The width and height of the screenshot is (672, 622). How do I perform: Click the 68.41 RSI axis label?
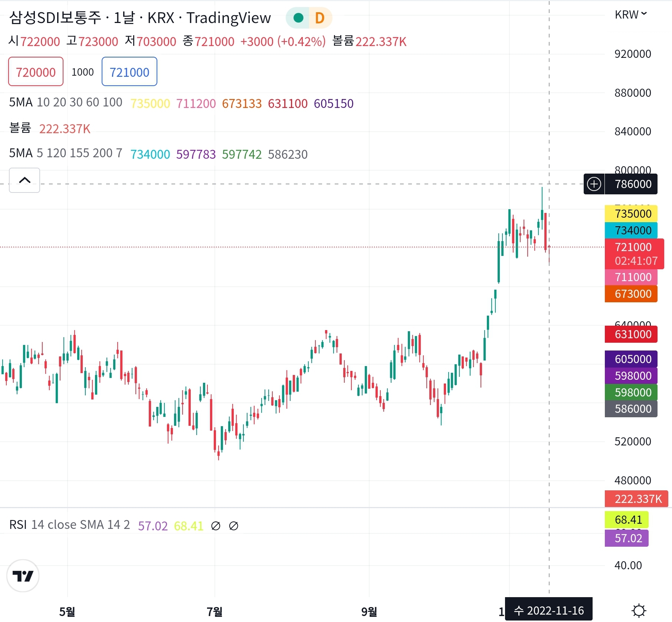tap(627, 520)
